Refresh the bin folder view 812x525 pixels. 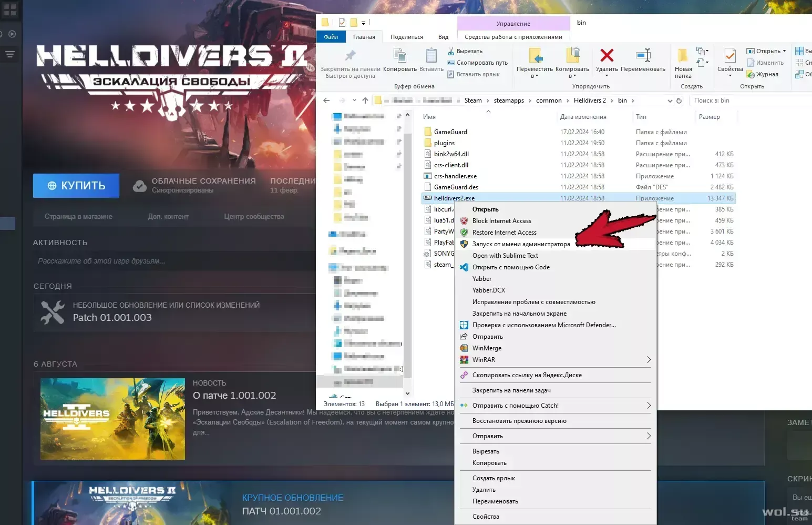(x=679, y=100)
